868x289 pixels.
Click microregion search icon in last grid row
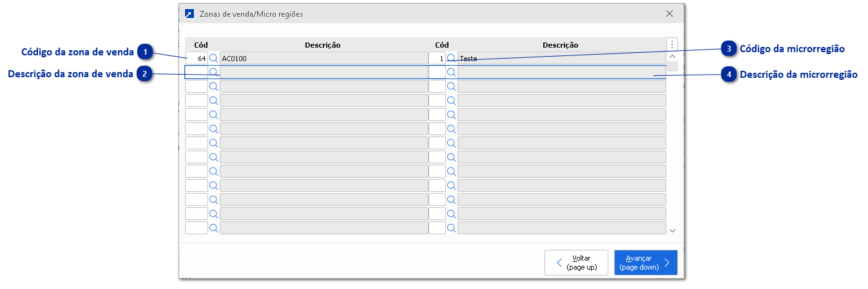pyautogui.click(x=451, y=228)
